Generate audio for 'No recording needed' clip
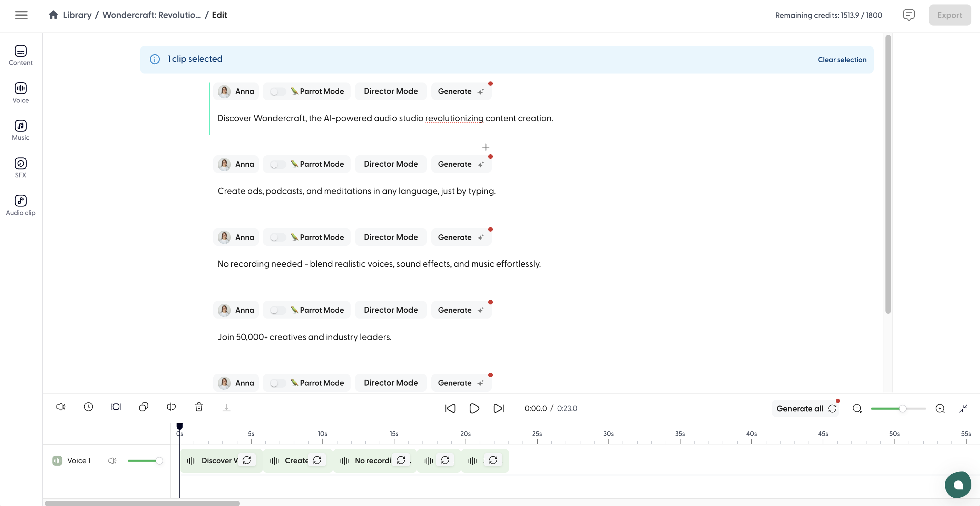980x506 pixels. (461, 237)
